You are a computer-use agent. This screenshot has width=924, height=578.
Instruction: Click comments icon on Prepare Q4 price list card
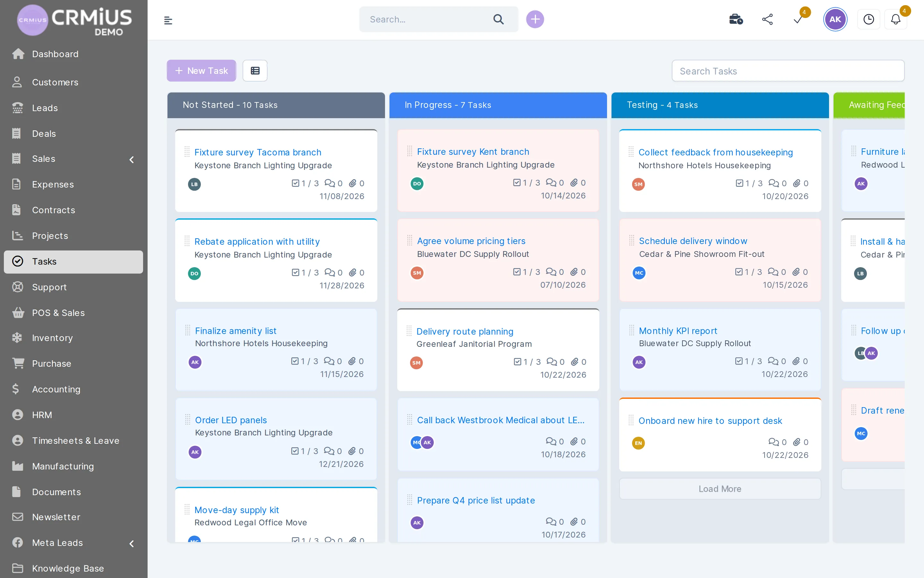click(551, 522)
